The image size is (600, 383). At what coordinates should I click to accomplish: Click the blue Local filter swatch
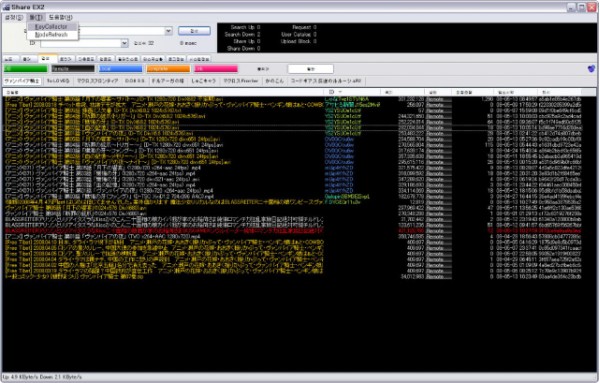coord(121,69)
